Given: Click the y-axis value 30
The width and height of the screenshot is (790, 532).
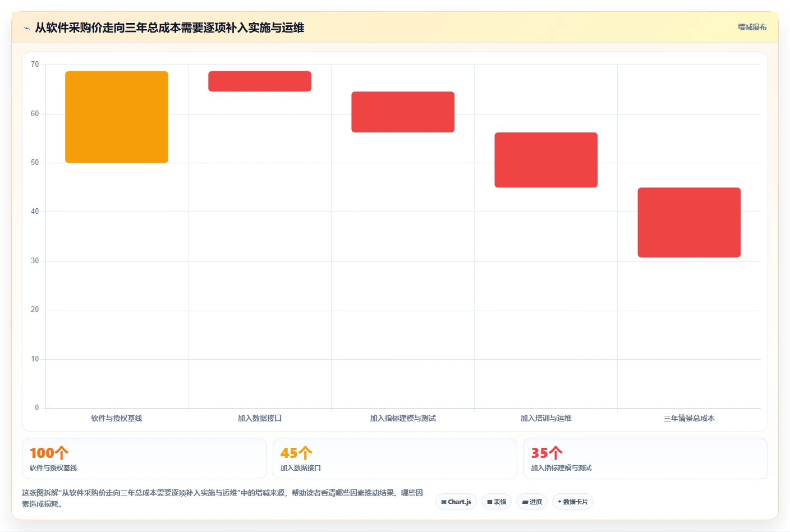Looking at the screenshot, I should (x=35, y=261).
